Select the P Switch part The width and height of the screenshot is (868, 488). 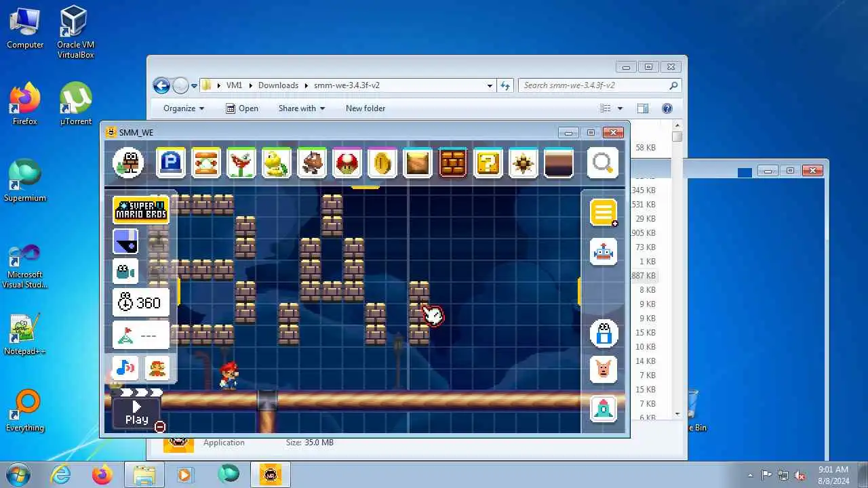tap(171, 163)
